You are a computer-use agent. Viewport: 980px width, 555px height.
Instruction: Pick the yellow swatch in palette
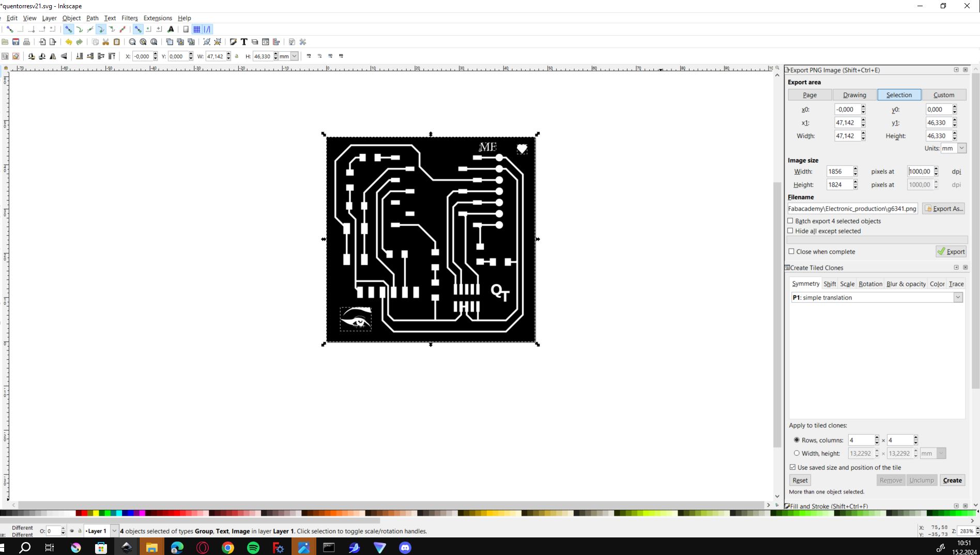click(96, 513)
